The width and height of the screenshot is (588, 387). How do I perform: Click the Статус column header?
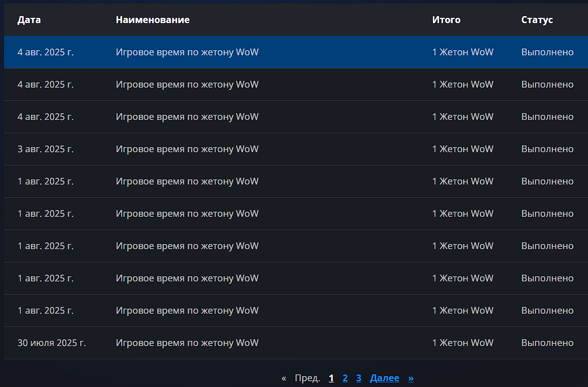tap(537, 20)
